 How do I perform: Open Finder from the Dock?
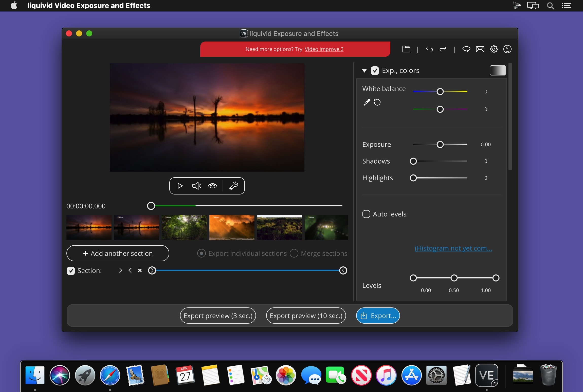(35, 375)
